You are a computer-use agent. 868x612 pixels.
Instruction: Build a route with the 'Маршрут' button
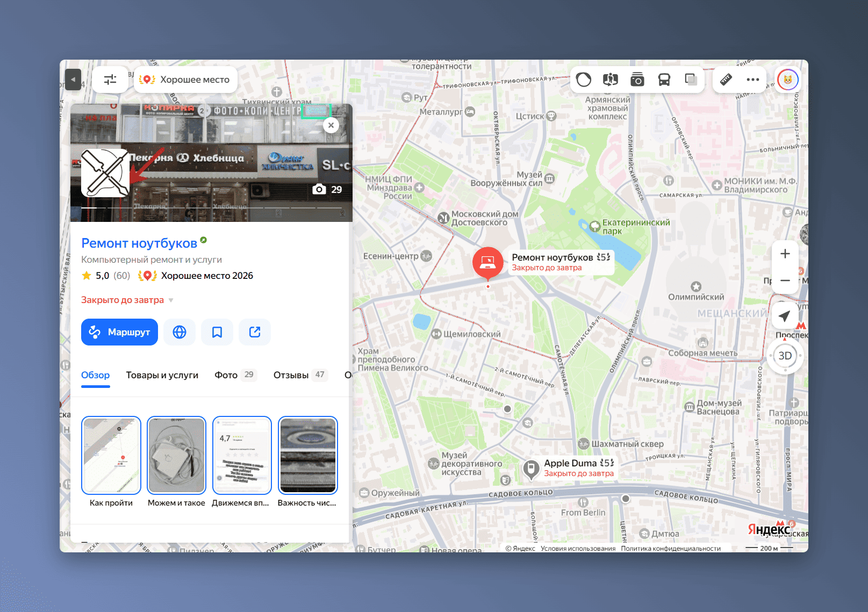click(x=119, y=332)
